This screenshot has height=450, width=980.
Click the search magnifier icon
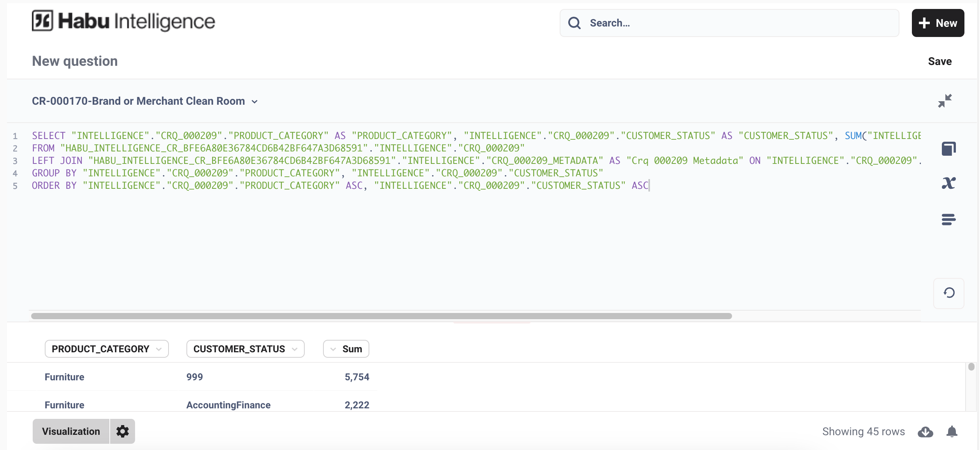coord(574,23)
